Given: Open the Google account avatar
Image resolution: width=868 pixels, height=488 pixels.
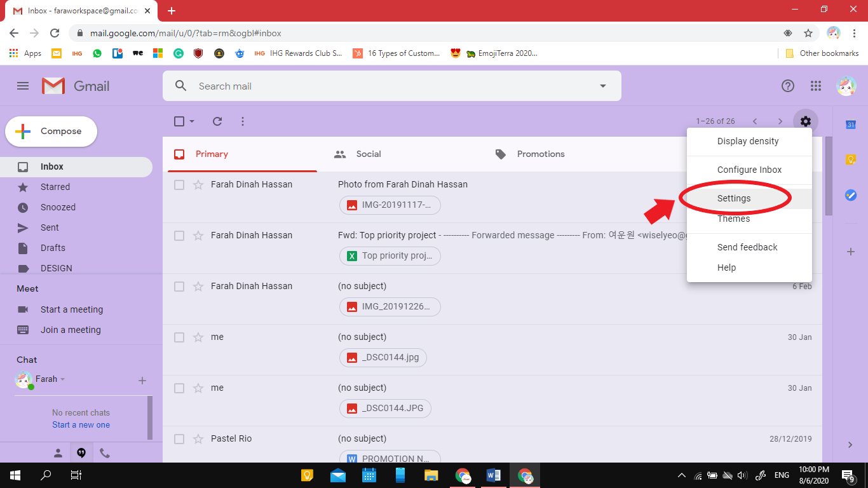Looking at the screenshot, I should [846, 86].
